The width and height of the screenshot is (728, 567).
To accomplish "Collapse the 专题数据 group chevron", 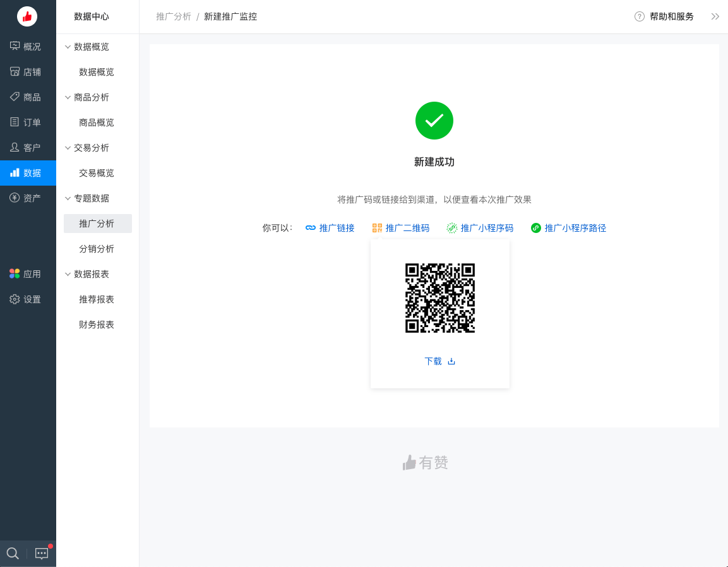I will tap(68, 198).
